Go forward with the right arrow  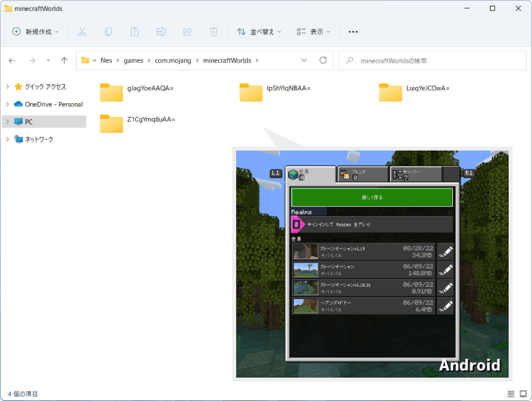[x=32, y=60]
